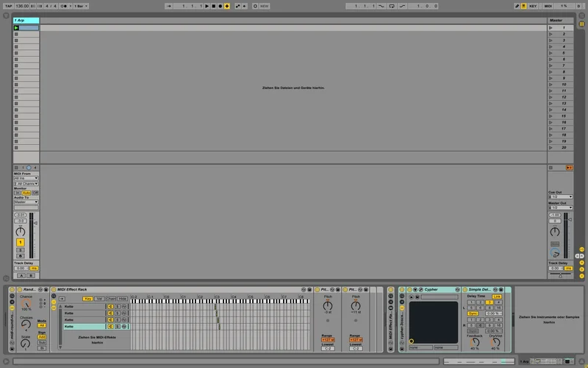Launch the clip in first slot of 1 Arp
This screenshot has width=588, height=368.
point(16,28)
